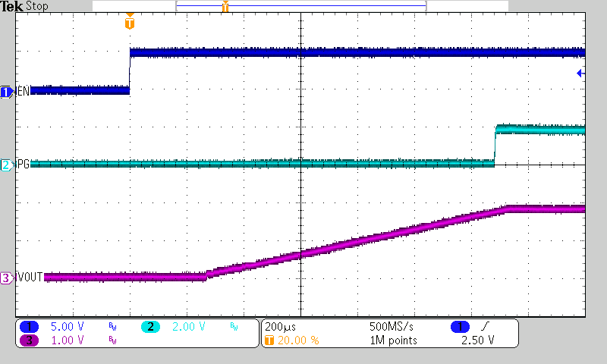Click the Stop acquisition status label
The image size is (607, 364).
click(x=36, y=6)
